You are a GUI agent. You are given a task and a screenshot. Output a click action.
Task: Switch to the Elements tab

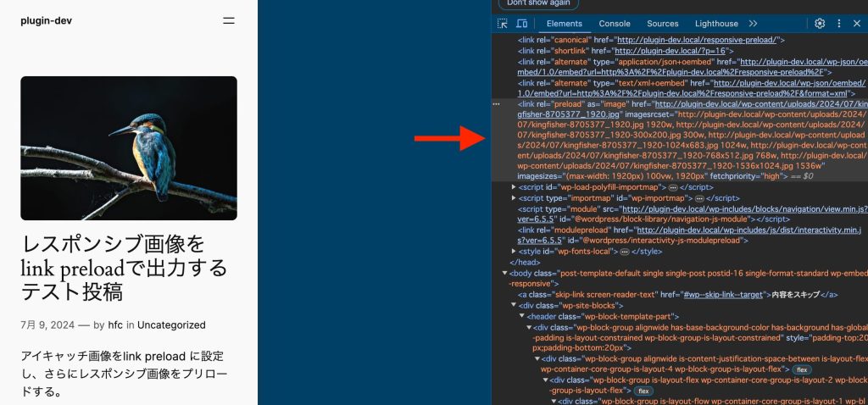[564, 23]
